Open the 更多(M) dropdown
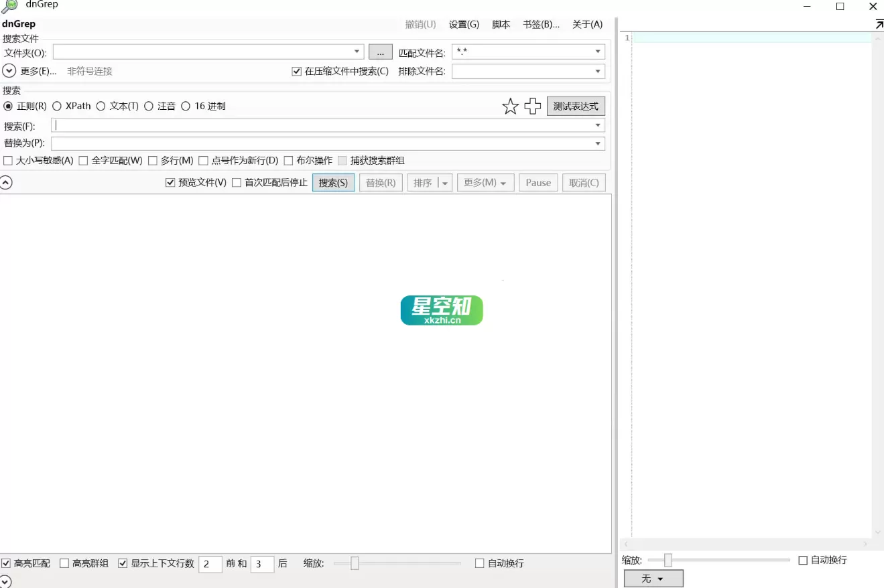 pos(485,182)
